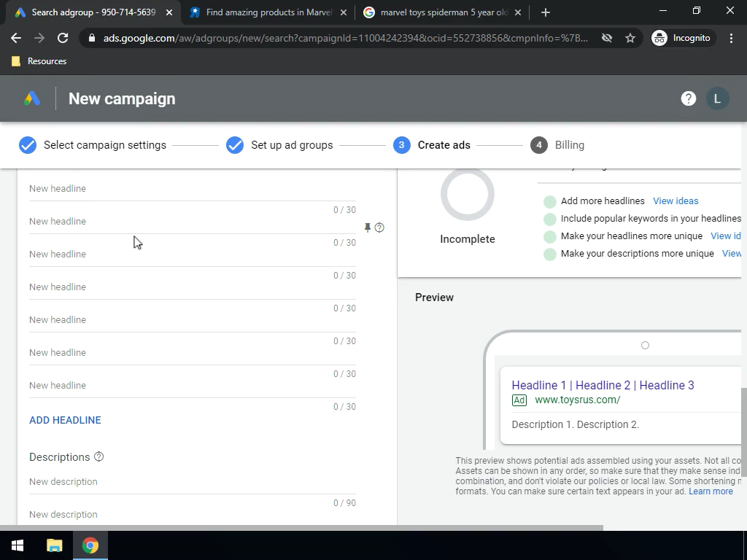Click the step 3 Create ads circle

(x=402, y=145)
